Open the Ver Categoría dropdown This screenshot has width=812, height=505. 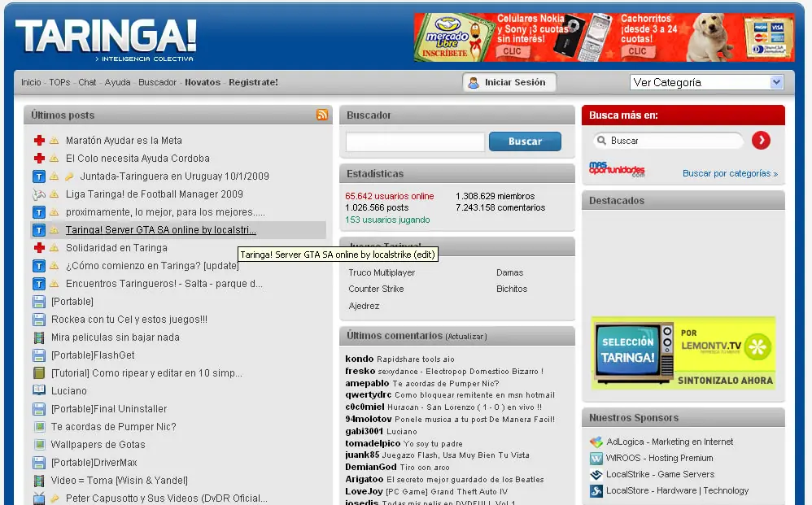[707, 82]
